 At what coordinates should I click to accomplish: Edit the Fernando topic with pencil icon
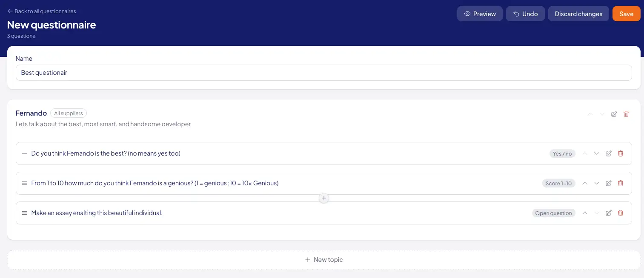[x=614, y=114]
